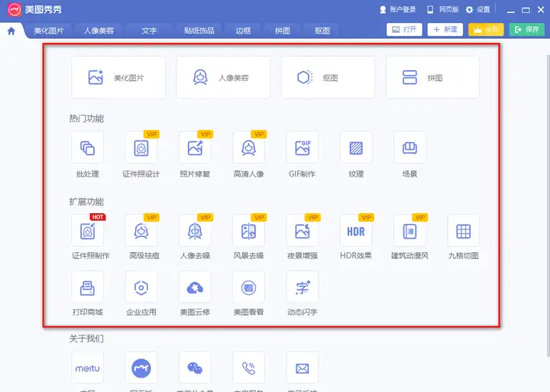Image resolution: width=550 pixels, height=392 pixels.
Task: Open the 拼图 large card
Action: point(432,77)
